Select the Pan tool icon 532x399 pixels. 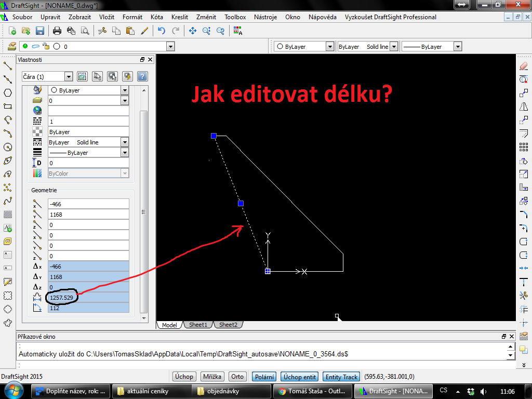(x=193, y=31)
